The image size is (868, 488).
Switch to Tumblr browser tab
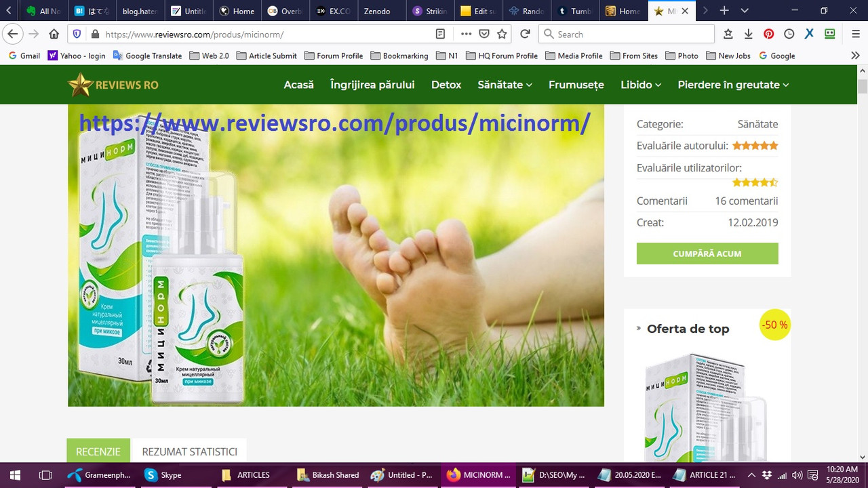pyautogui.click(x=574, y=11)
